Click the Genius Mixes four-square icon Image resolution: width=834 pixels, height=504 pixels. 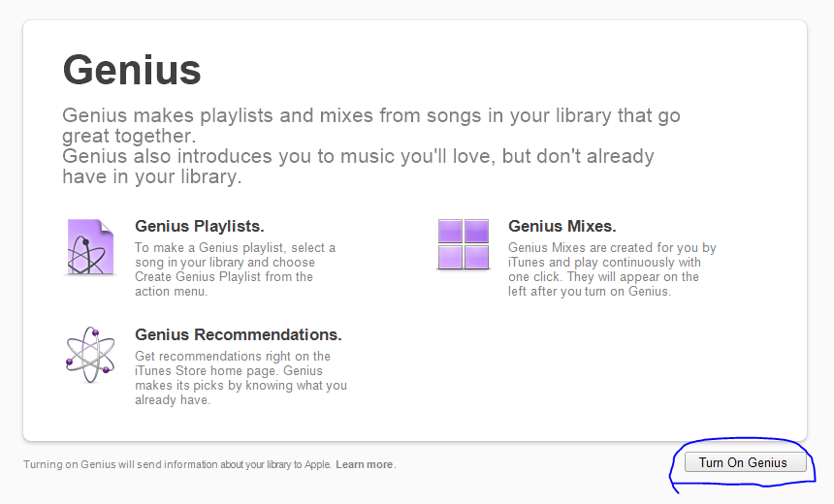point(464,244)
